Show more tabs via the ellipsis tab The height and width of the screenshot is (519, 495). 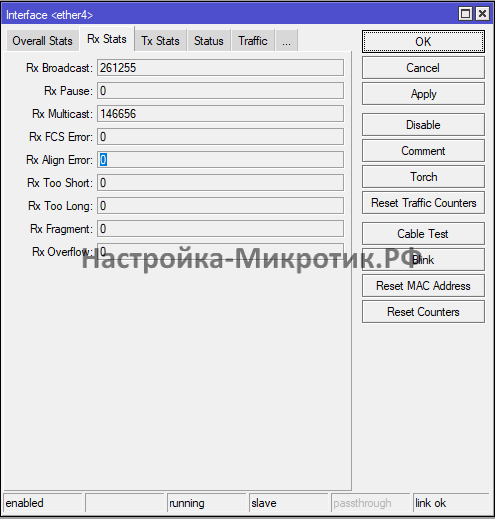point(286,41)
